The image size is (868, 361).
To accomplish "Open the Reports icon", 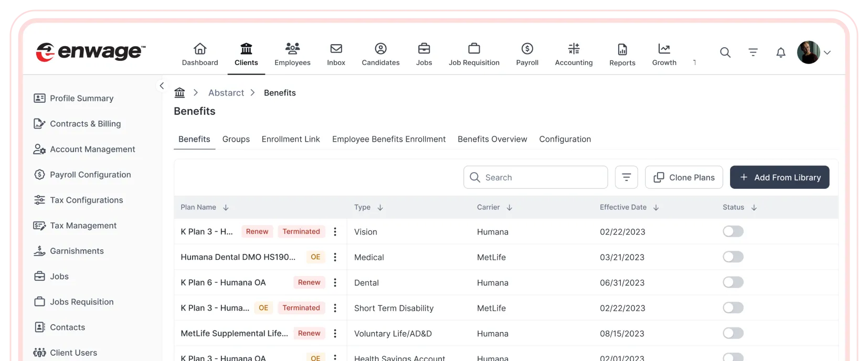I will (x=622, y=49).
